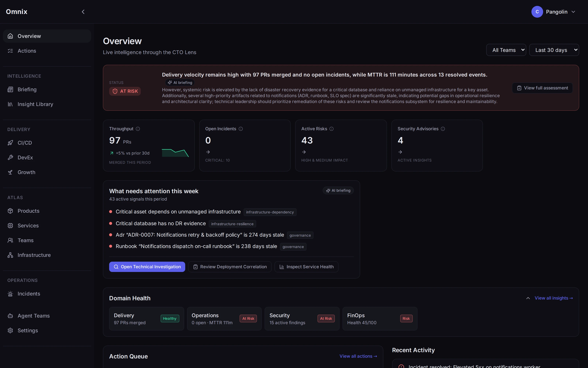Screen dimensions: 588x368
Task: Click the Open Incidents info icon
Action: click(x=241, y=129)
